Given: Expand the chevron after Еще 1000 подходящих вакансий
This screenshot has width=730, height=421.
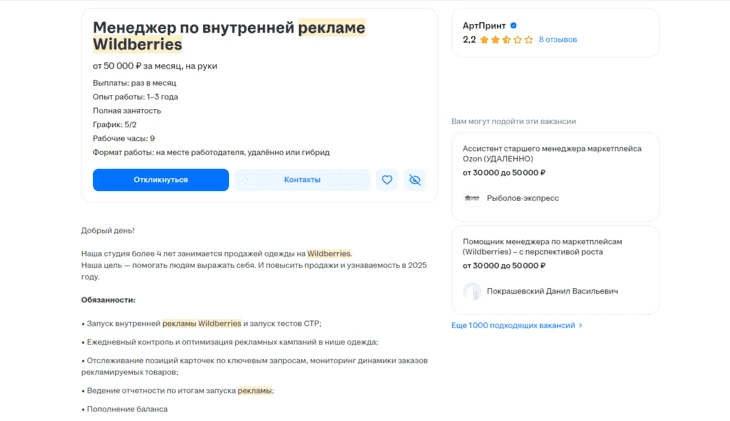Looking at the screenshot, I should click(581, 325).
